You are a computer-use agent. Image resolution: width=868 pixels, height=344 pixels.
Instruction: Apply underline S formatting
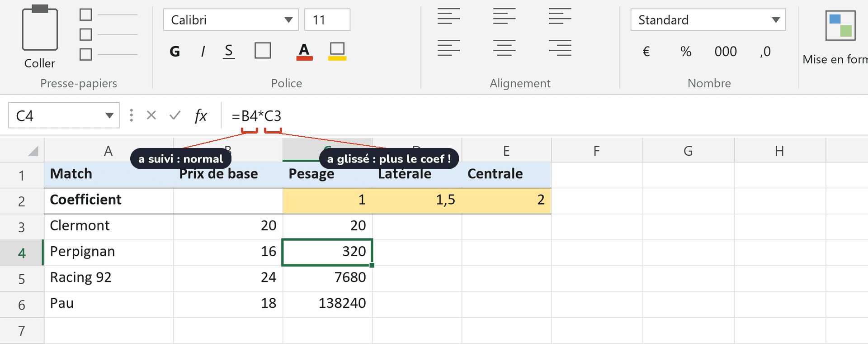click(229, 51)
